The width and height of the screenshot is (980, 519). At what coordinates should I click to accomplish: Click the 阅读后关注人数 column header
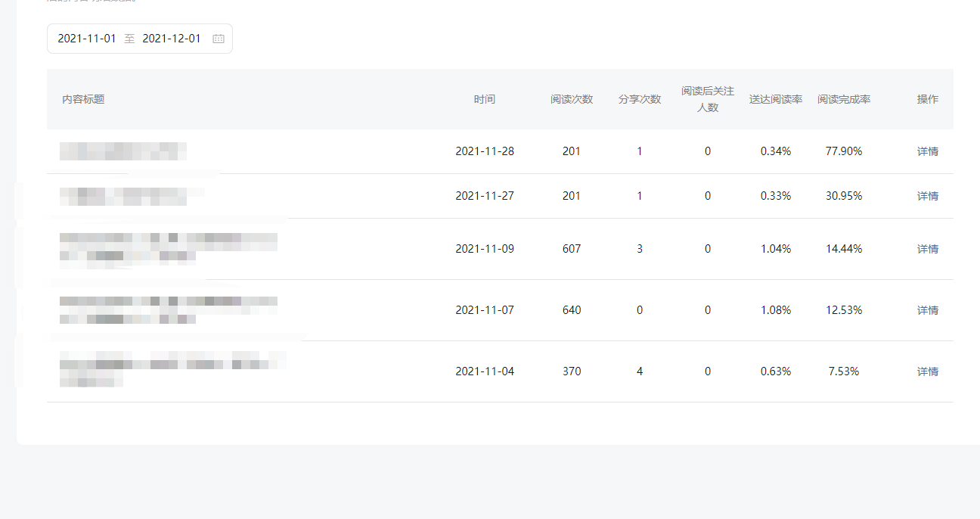[708, 99]
